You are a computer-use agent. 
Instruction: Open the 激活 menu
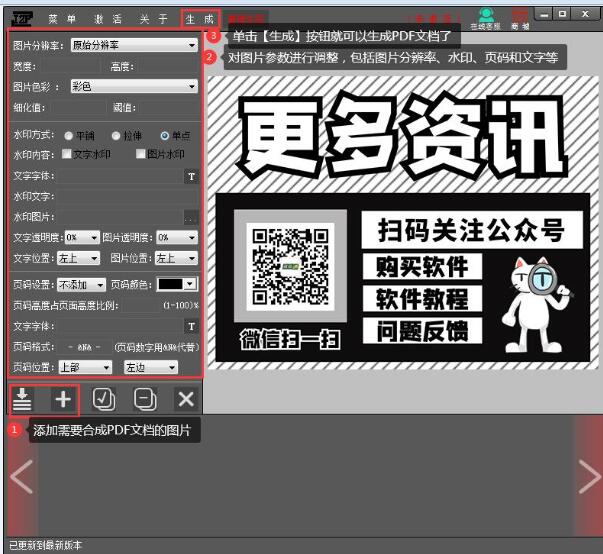(108, 18)
